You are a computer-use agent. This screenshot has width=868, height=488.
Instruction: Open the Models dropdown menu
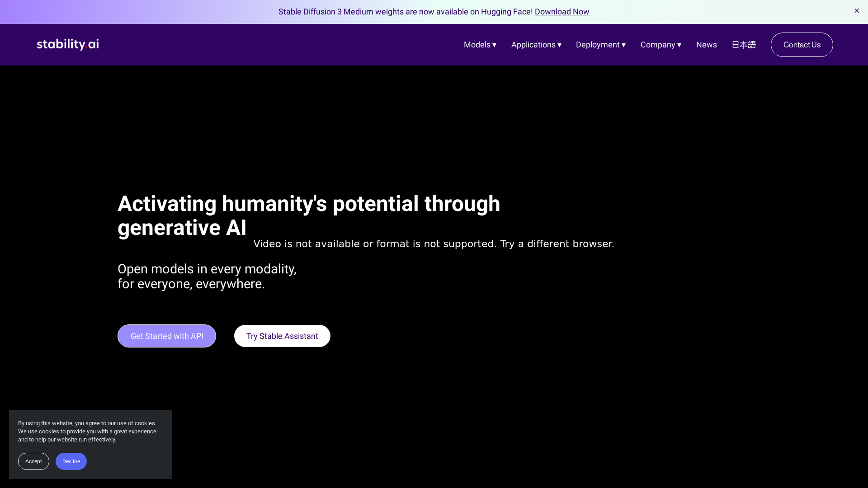point(477,45)
